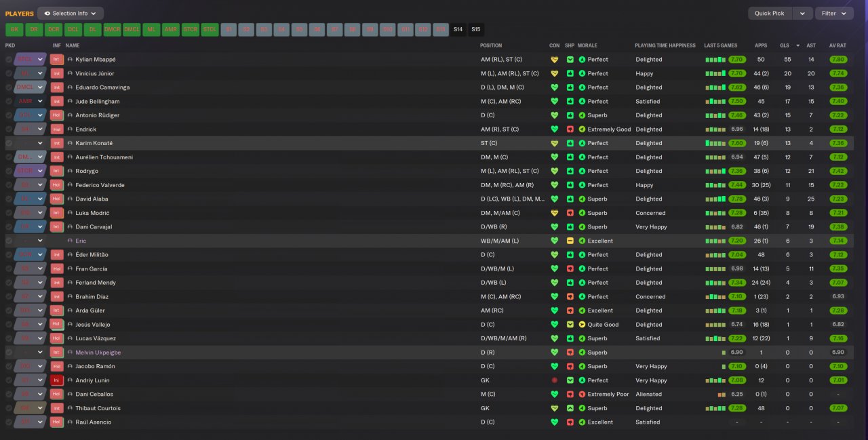The width and height of the screenshot is (868, 440).
Task: Click Dani Ceballos' Alienated playing time text
Action: [x=648, y=395]
